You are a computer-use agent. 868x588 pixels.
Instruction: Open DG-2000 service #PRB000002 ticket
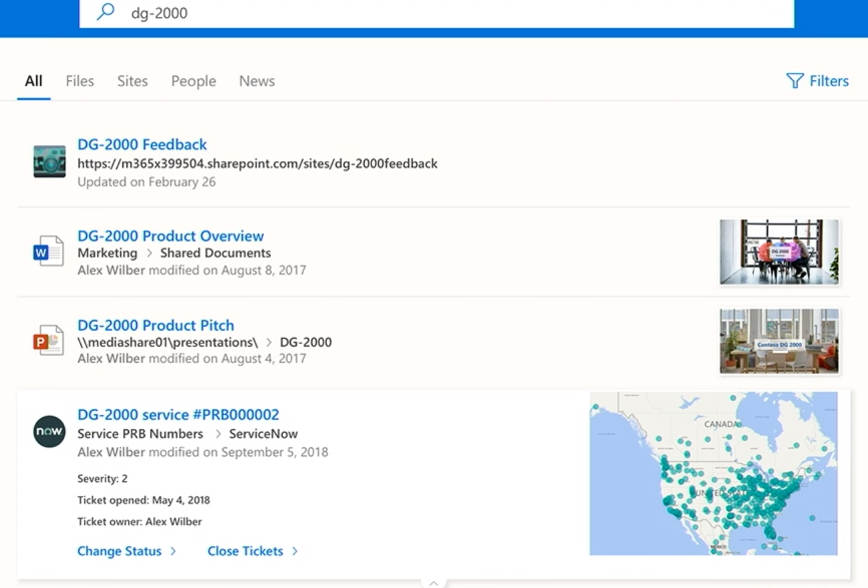pyautogui.click(x=178, y=414)
